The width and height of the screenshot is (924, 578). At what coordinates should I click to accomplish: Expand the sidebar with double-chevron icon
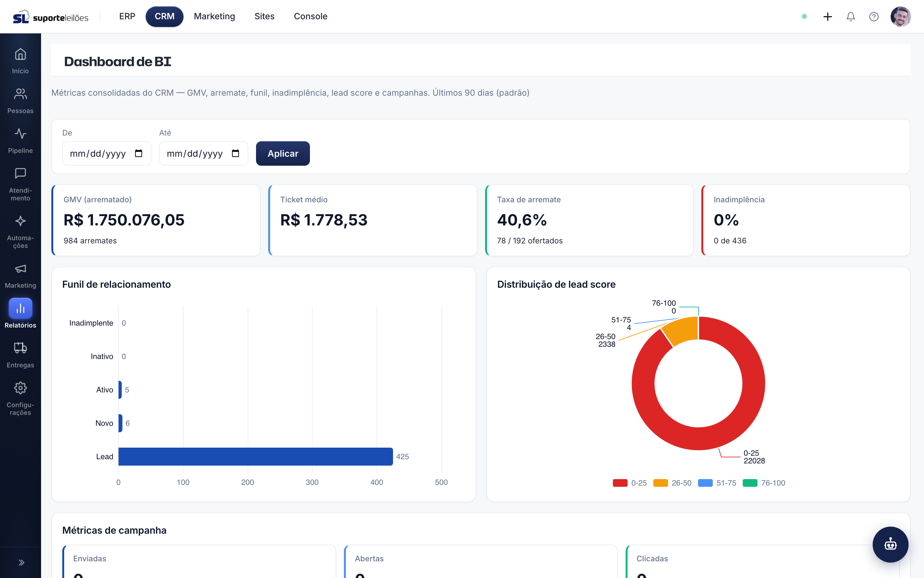pos(21,562)
